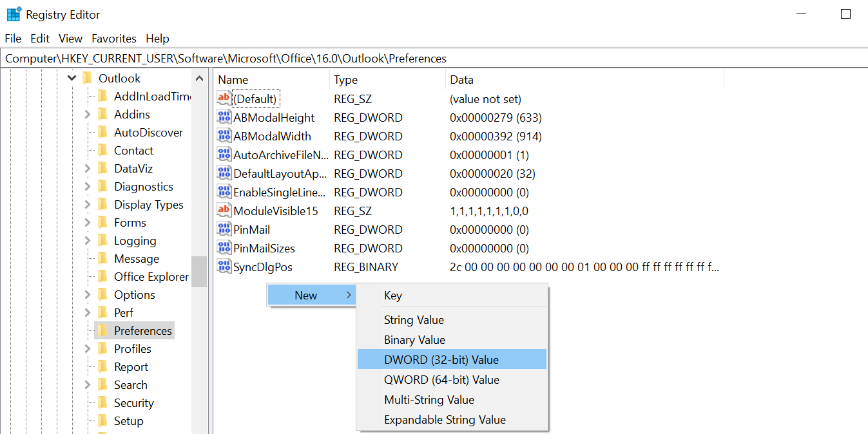Open the Edit menu
868x434 pixels.
click(x=40, y=39)
